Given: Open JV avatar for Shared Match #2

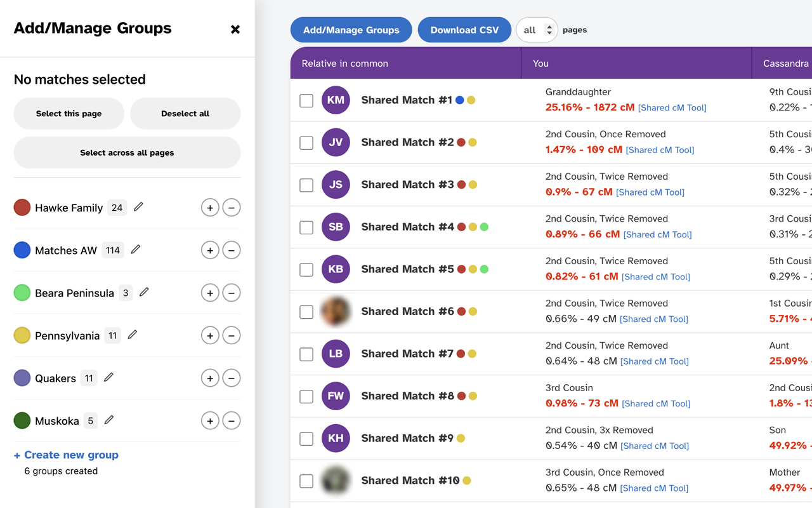Looking at the screenshot, I should [336, 142].
